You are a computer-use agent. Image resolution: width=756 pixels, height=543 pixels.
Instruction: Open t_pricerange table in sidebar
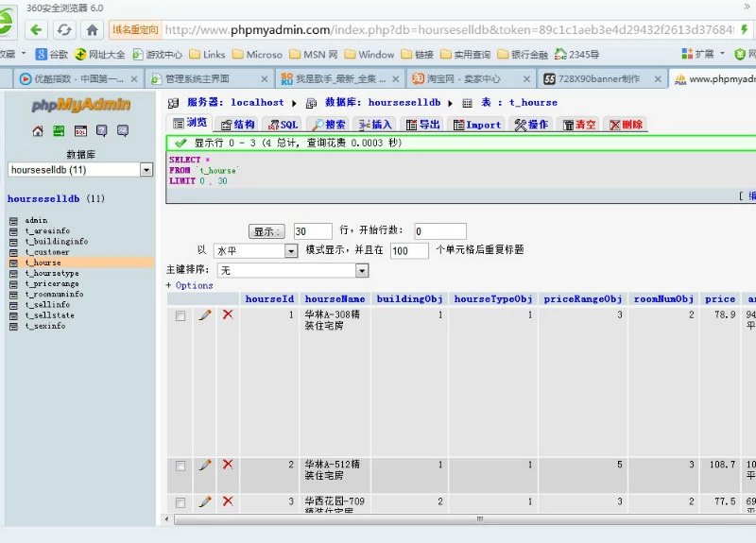[x=52, y=284]
